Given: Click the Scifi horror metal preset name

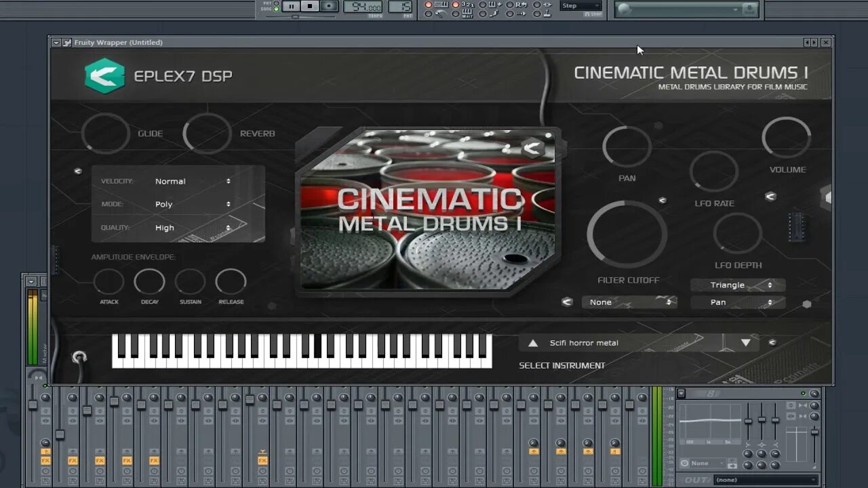Looking at the screenshot, I should [584, 343].
